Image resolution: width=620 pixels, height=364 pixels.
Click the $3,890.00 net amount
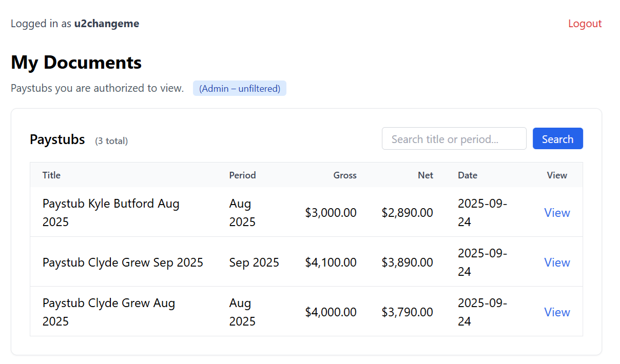[407, 262]
